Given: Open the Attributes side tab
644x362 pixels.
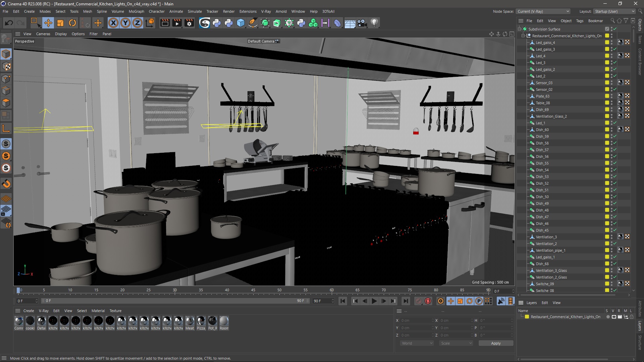Looking at the screenshot, I should point(640,309).
